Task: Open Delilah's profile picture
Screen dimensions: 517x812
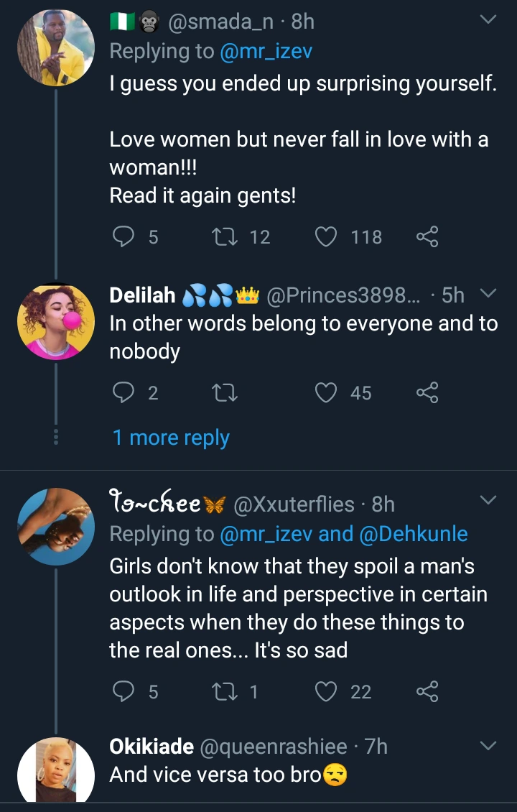Action: pos(56,320)
